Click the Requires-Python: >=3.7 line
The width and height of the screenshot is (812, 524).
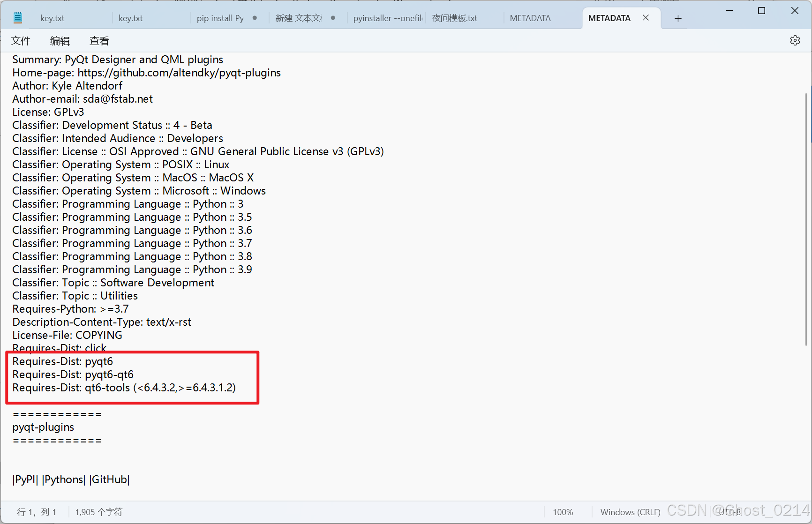coord(70,309)
